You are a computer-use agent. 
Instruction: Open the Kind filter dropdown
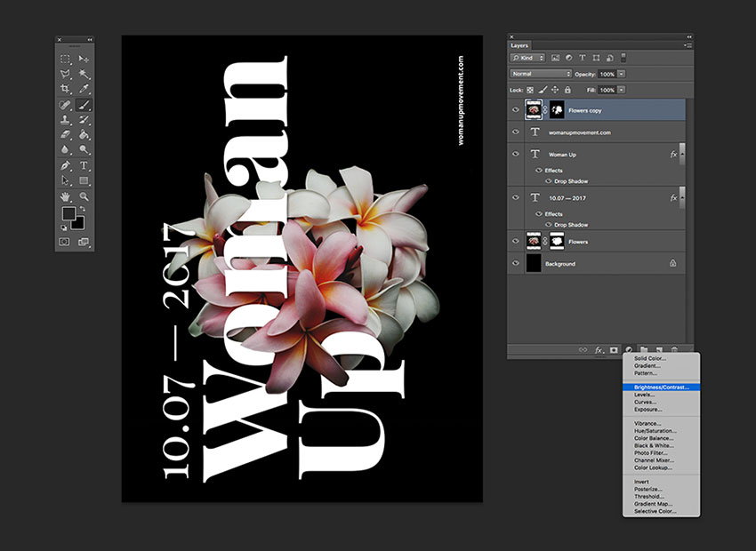527,58
